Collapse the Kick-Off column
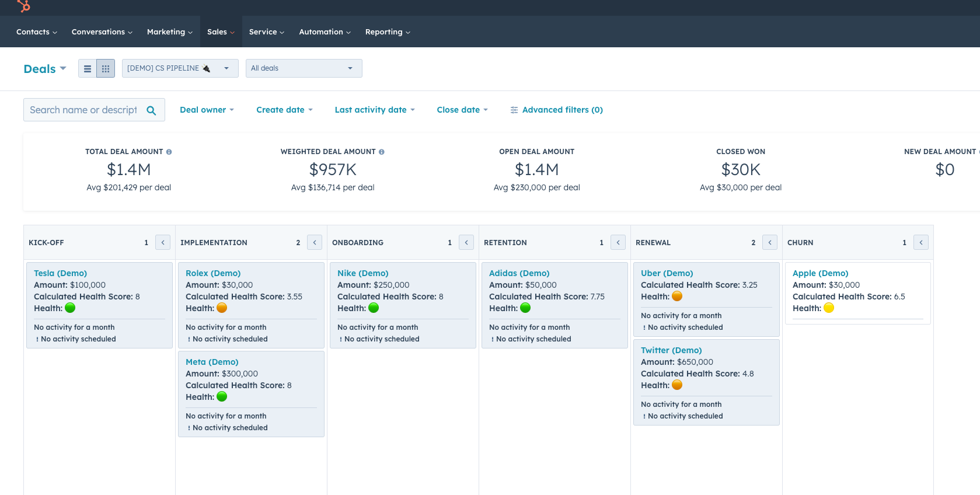980x495 pixels. point(163,242)
